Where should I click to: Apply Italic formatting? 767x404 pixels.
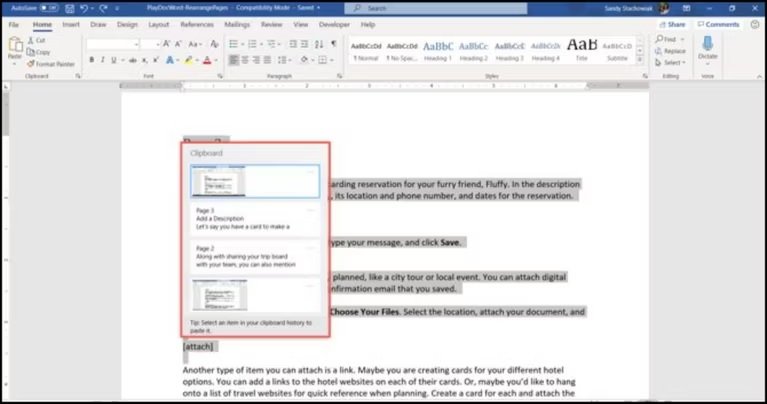102,60
